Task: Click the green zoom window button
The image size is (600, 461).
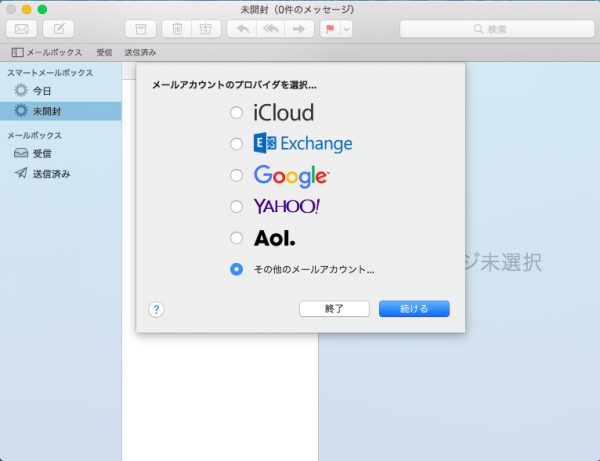Action: coord(42,9)
